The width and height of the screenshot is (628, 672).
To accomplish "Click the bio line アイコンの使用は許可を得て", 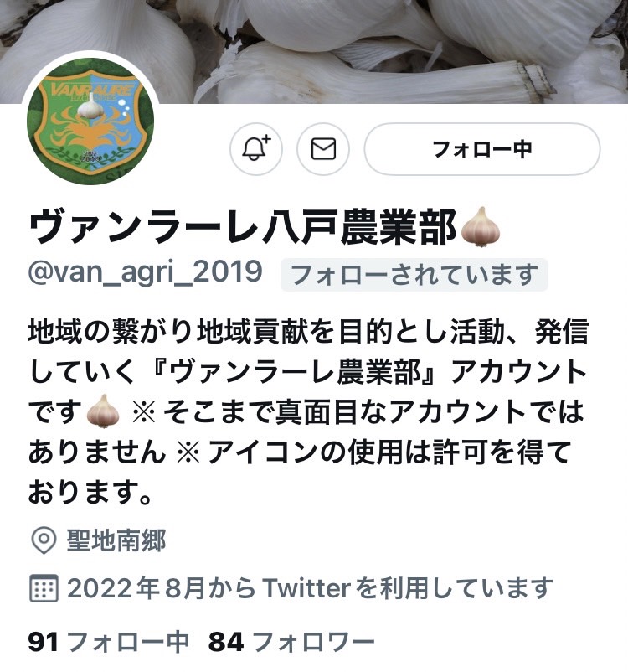I will 389,452.
